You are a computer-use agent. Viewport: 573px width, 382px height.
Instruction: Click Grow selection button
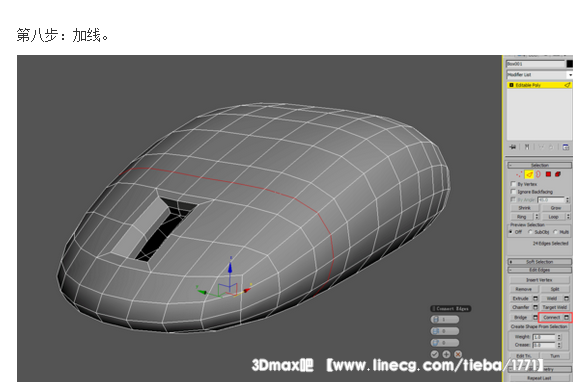point(556,208)
